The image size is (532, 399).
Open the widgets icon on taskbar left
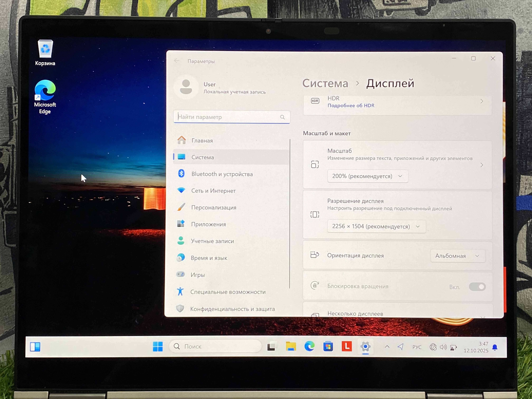coord(35,347)
